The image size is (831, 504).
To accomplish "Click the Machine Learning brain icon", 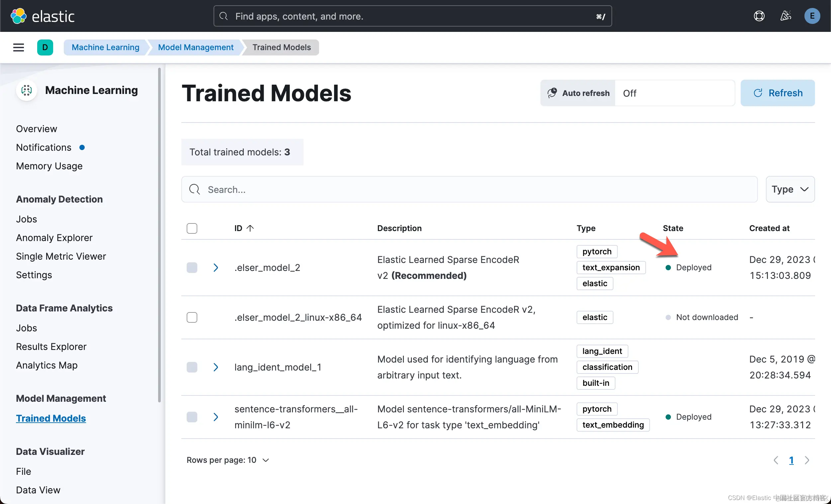I will click(27, 90).
